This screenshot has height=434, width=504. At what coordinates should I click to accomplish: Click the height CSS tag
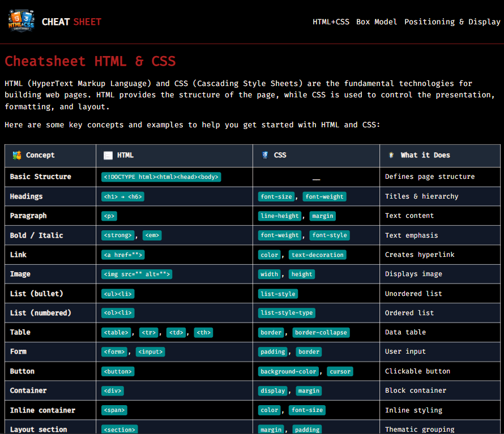click(302, 274)
